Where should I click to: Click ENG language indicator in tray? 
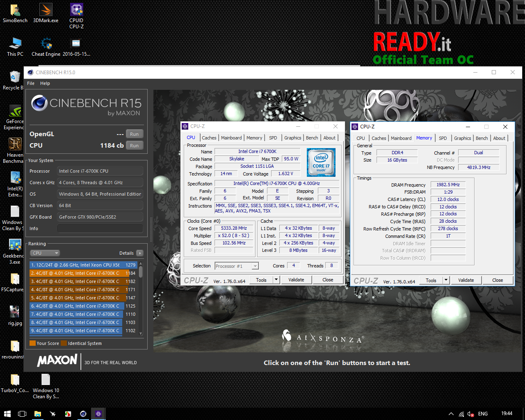pyautogui.click(x=483, y=414)
